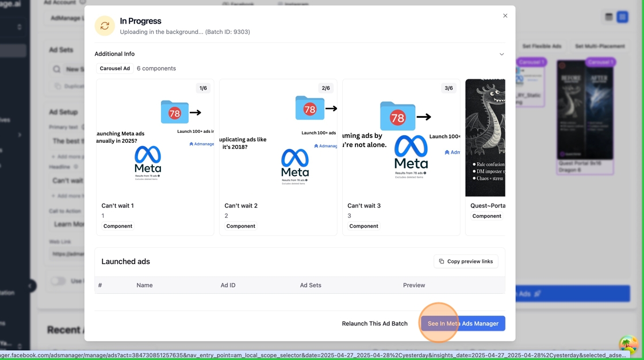Click the 3/6 badge on third card
The image size is (644, 360).
pos(448,88)
